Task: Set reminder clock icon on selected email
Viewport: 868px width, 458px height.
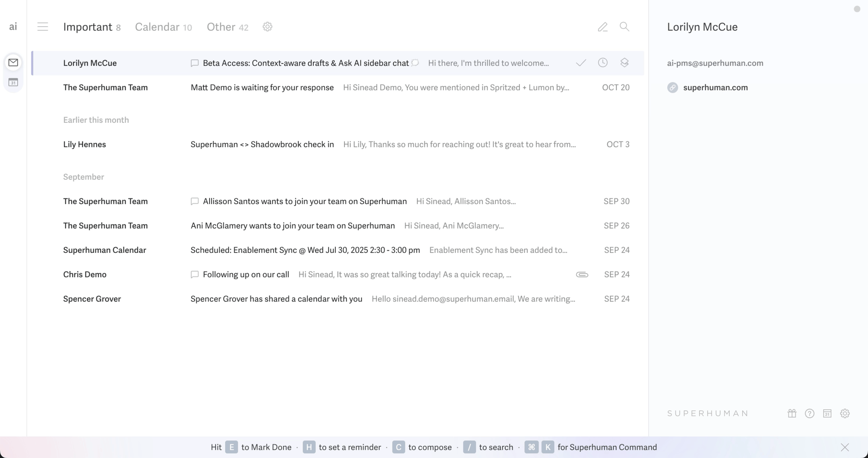Action: [603, 63]
